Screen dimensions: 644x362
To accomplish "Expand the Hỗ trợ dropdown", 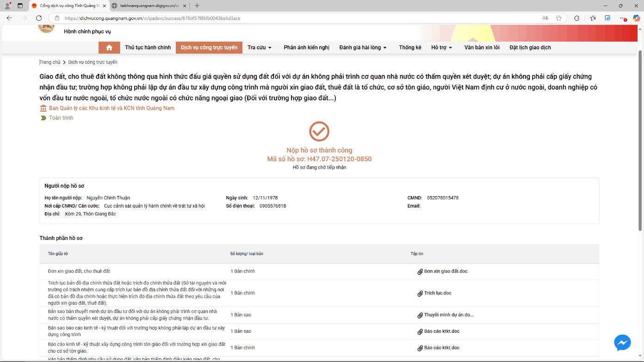I will pyautogui.click(x=441, y=48).
